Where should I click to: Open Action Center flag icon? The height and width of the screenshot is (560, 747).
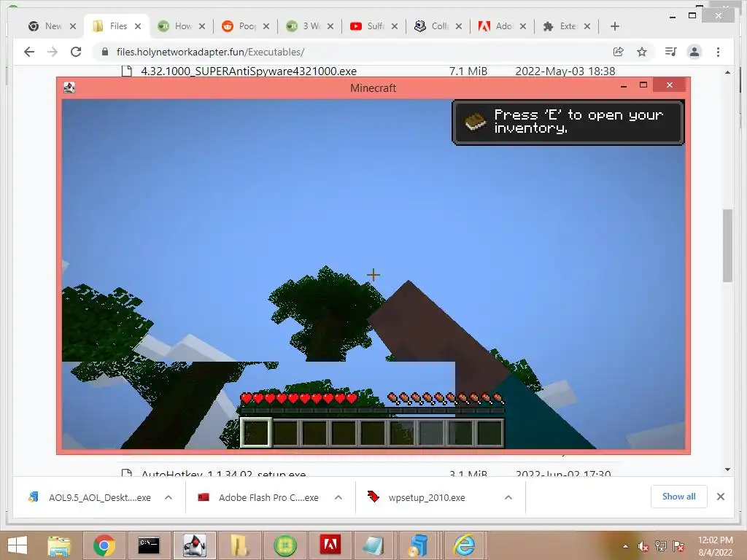678,546
